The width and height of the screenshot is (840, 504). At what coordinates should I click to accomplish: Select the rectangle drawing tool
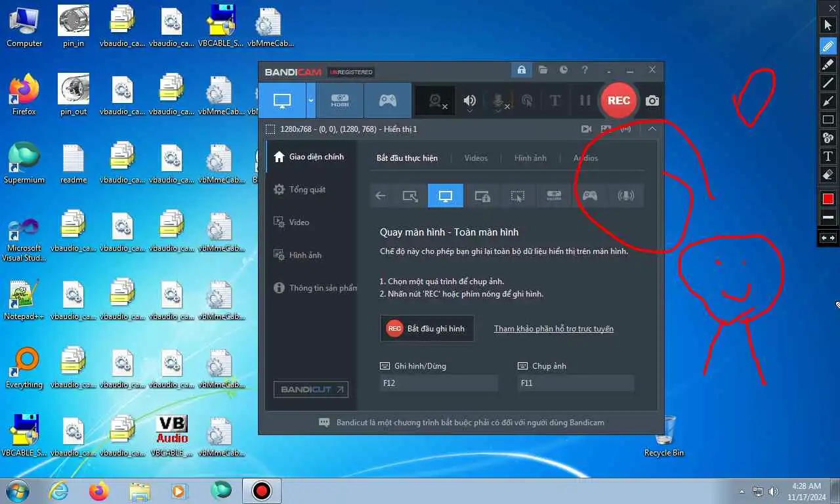pos(828,119)
